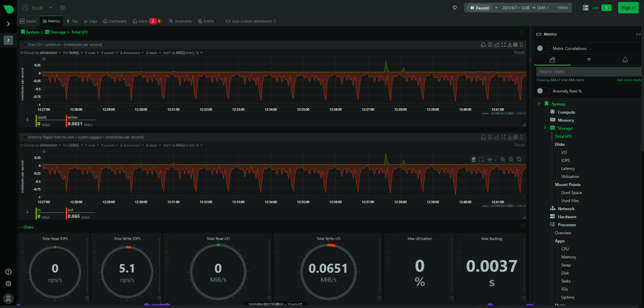Switch to the Anomalies tab
Image resolution: width=644 pixels, height=308 pixels.
(180, 21)
